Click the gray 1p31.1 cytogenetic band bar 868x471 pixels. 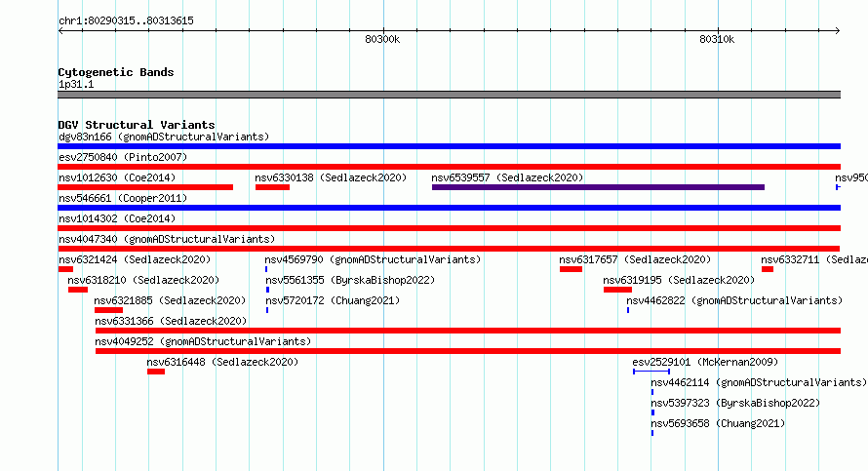coord(449,95)
